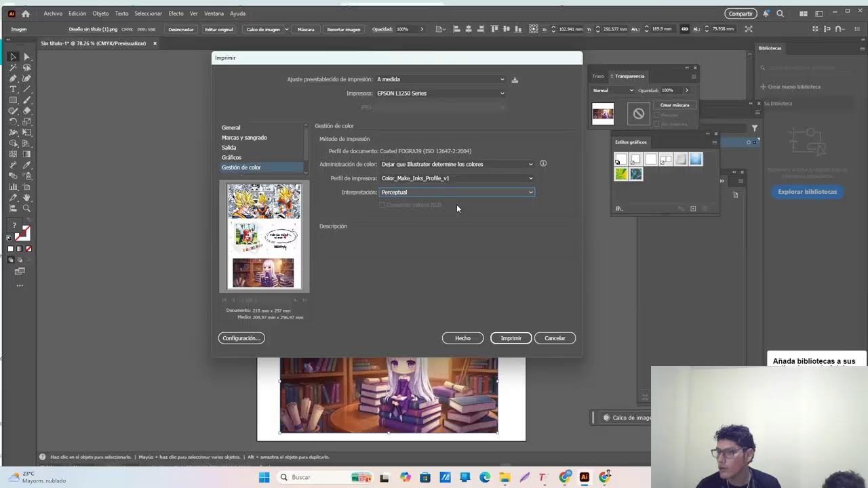The image size is (868, 488).
Task: Click the Cancelar button
Action: pos(555,338)
